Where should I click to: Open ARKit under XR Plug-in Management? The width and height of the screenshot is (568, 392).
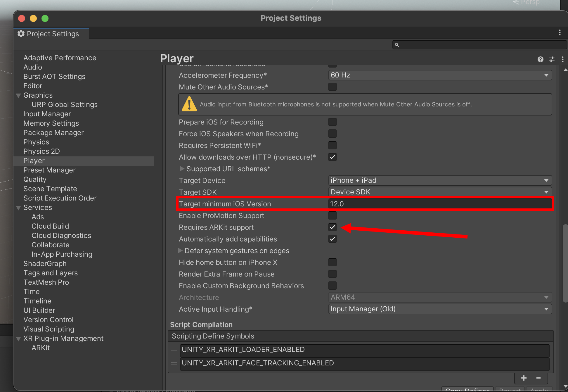pyautogui.click(x=41, y=348)
